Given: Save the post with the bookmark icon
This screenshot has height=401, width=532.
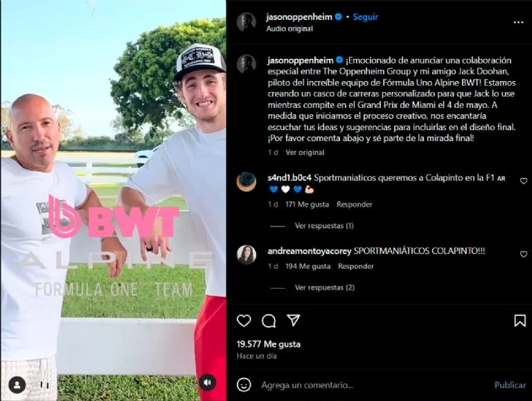Looking at the screenshot, I should pos(520,321).
